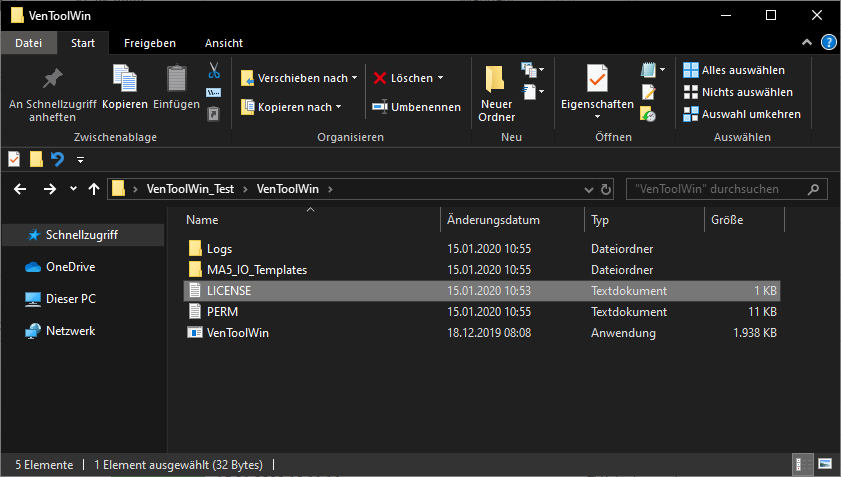Click the Umbenennen rename icon

click(380, 107)
